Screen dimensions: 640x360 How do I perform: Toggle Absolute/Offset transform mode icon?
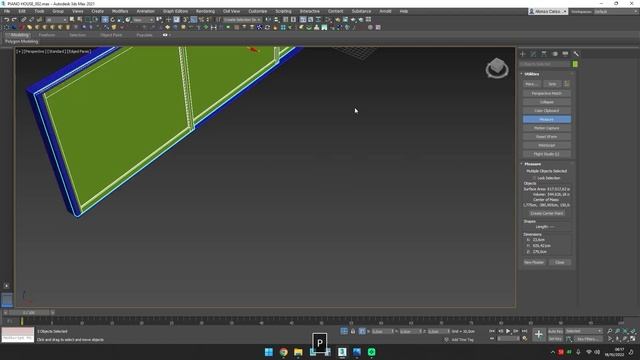point(362,331)
